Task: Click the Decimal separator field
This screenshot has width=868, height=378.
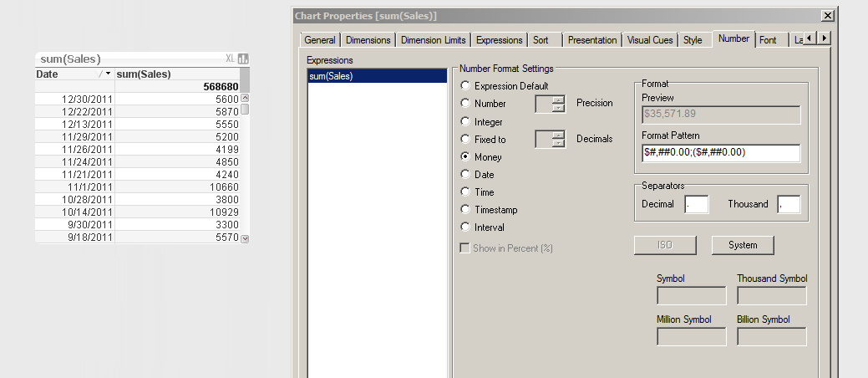Action: coord(697,204)
